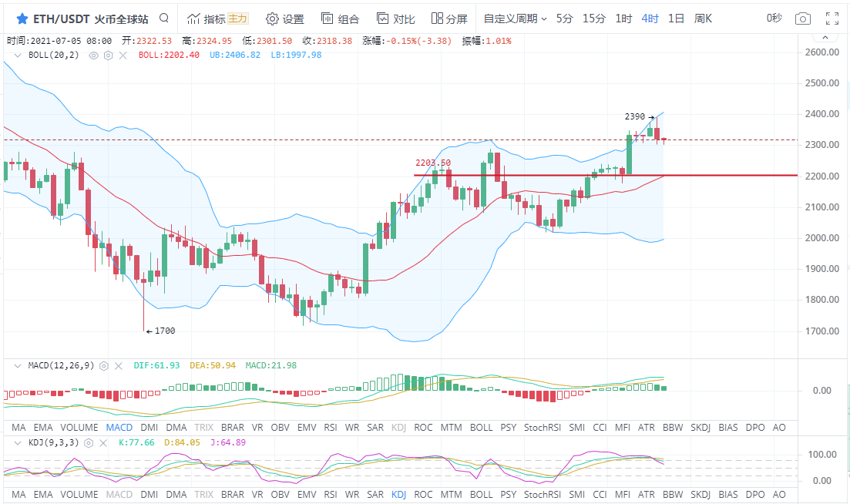The height and width of the screenshot is (504, 850).
Task: Select the 周K weekly timeframe
Action: click(703, 19)
